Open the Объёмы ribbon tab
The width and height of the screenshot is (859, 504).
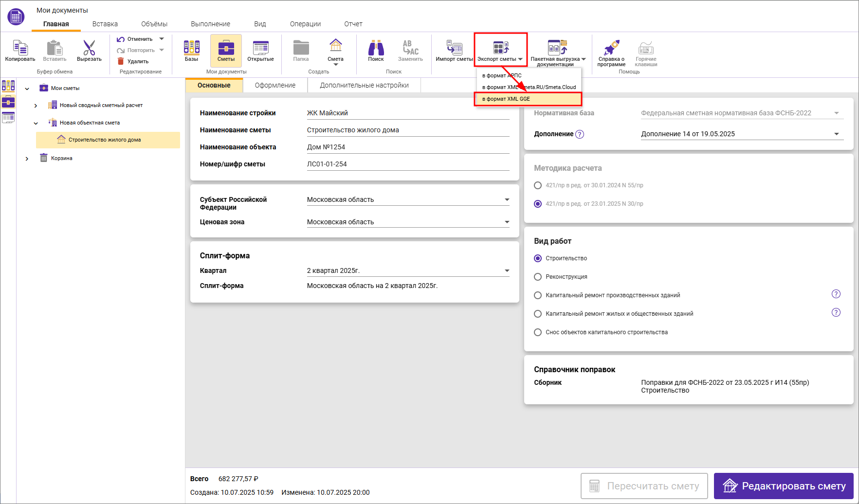(x=154, y=24)
